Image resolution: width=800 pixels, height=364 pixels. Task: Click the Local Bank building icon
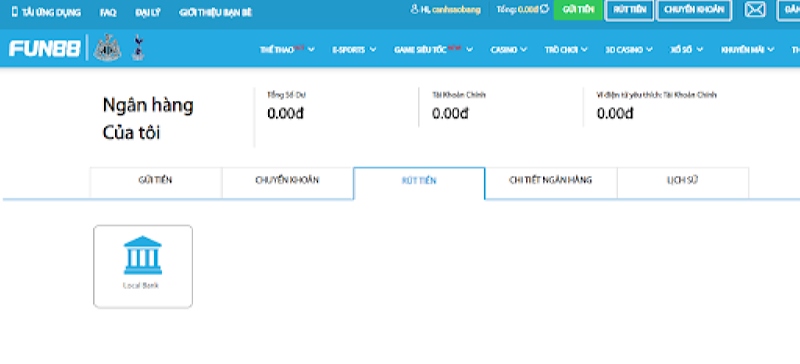pos(142,255)
